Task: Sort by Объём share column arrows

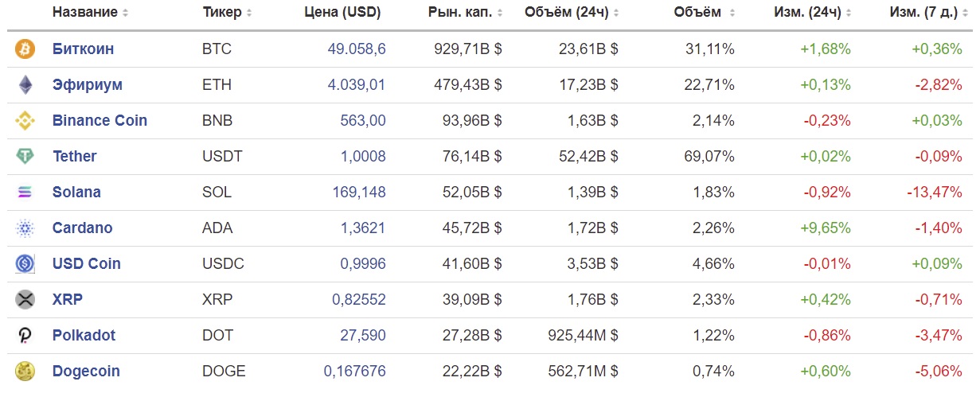Action: pos(732,14)
